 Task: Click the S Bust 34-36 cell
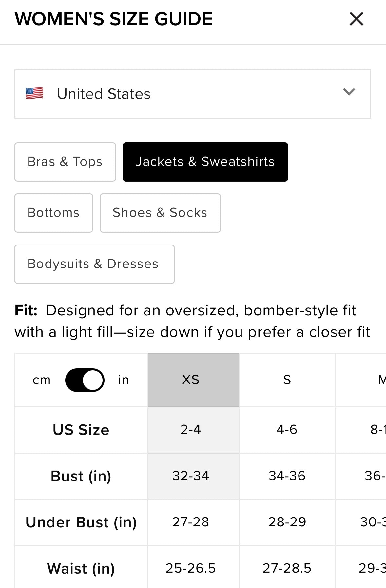(287, 476)
